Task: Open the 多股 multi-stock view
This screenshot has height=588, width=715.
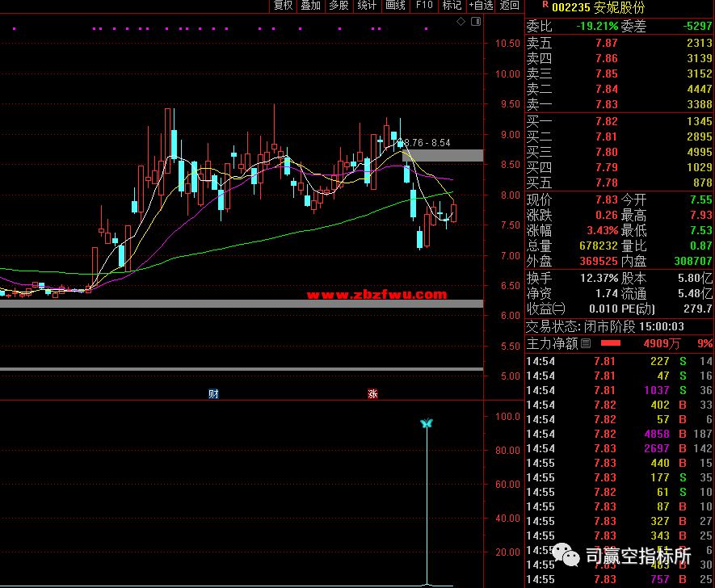Action: click(x=339, y=6)
